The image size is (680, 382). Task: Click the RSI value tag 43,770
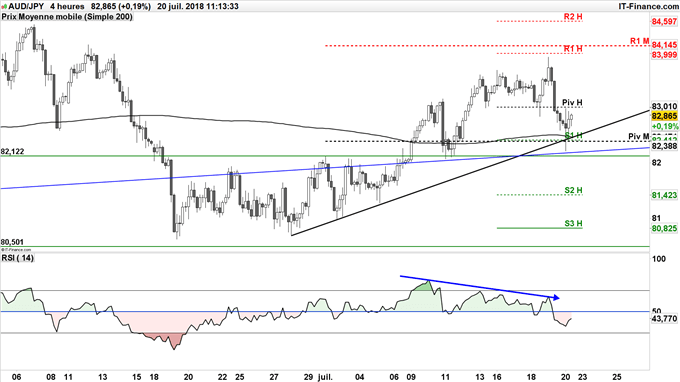[664, 319]
